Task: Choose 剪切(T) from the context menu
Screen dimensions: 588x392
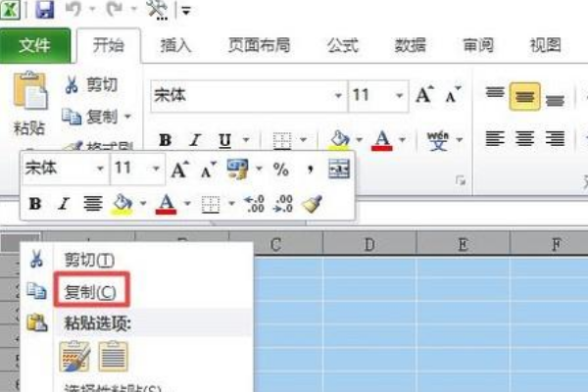Action: point(89,260)
